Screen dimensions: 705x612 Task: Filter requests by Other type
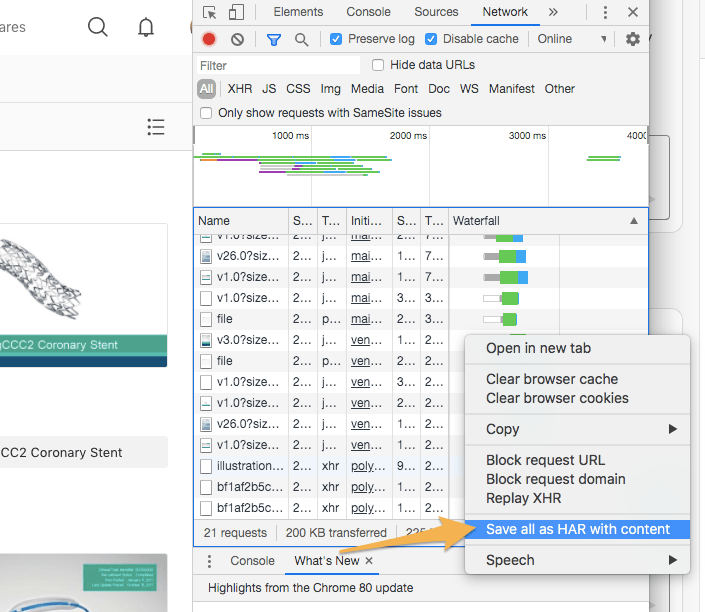click(559, 89)
